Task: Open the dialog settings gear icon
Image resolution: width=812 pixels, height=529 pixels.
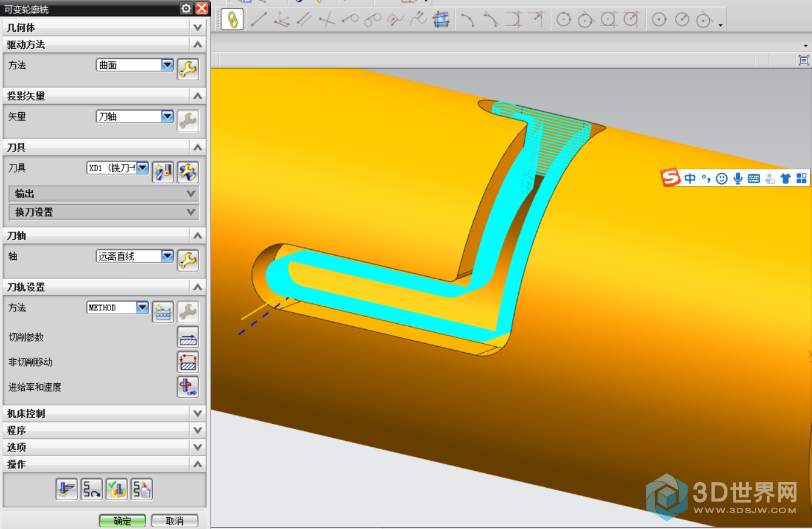Action: (x=186, y=8)
